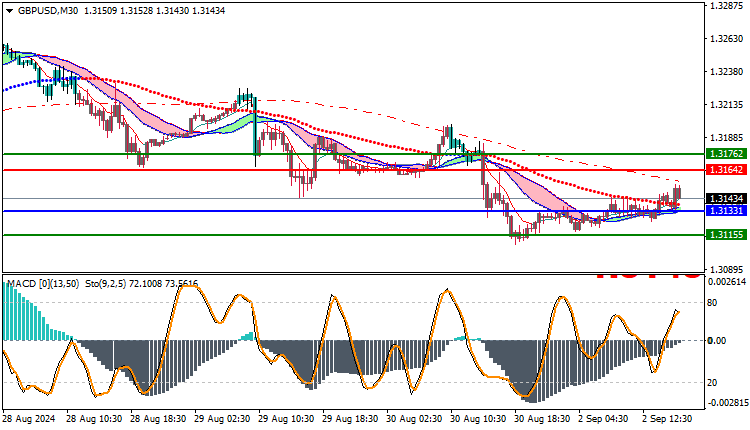Click the -0.002815 indicator scale value
This screenshot has height=430, width=750.
(726, 403)
